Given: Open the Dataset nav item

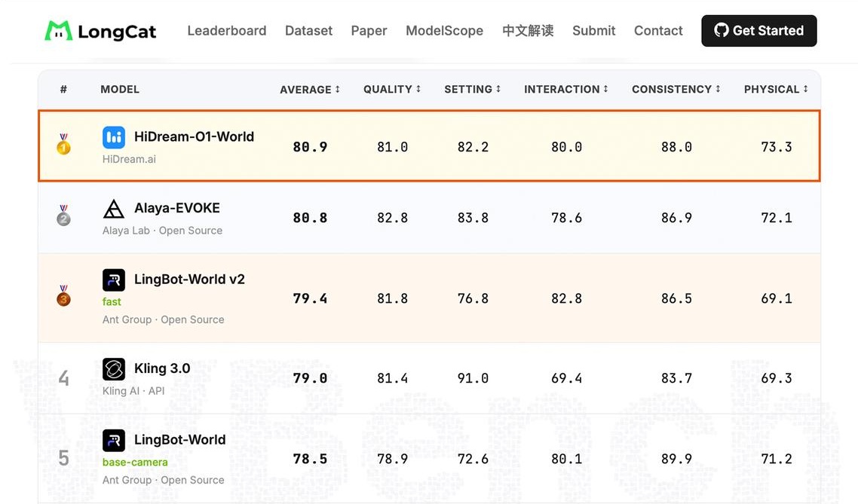Looking at the screenshot, I should [308, 31].
